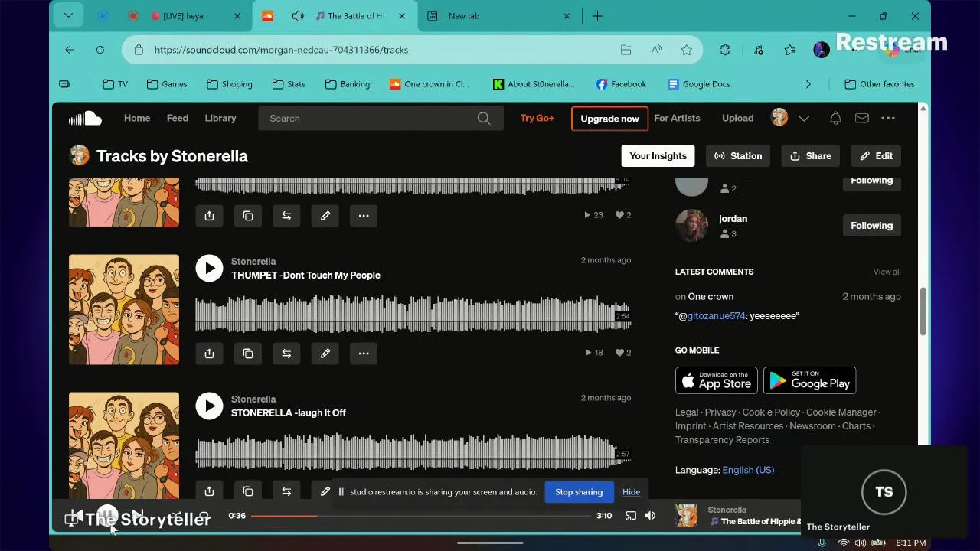The height and width of the screenshot is (551, 980).
Task: Open the Upload page
Action: [738, 118]
